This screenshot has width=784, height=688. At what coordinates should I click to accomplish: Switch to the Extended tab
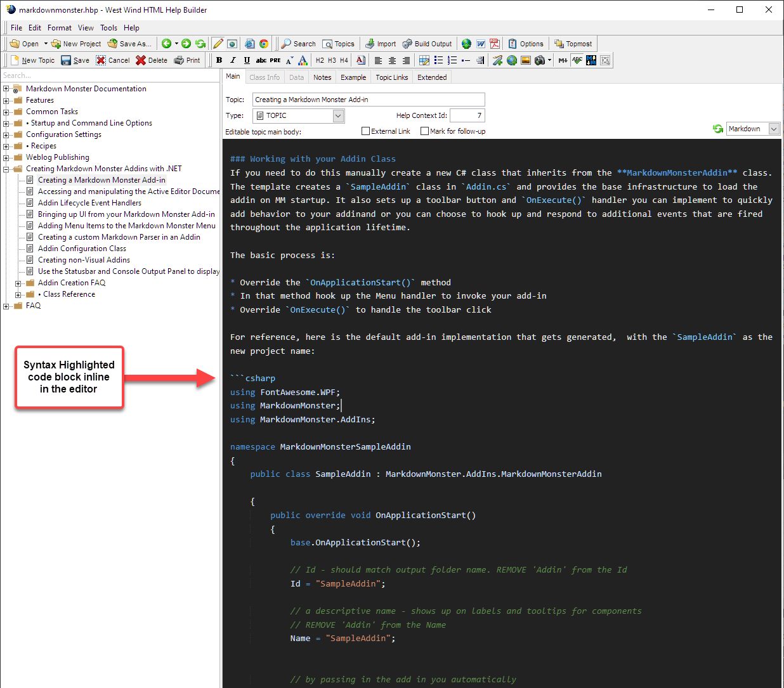[432, 77]
